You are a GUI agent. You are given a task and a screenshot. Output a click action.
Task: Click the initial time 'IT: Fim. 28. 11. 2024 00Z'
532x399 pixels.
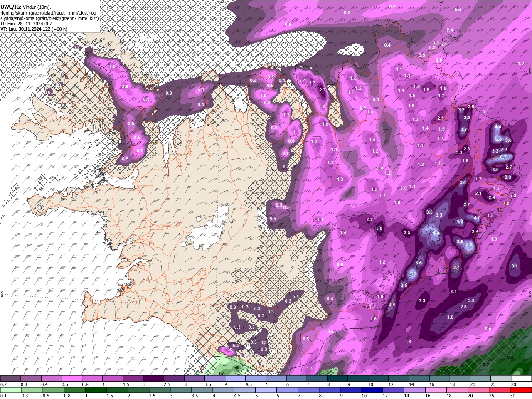click(x=26, y=24)
